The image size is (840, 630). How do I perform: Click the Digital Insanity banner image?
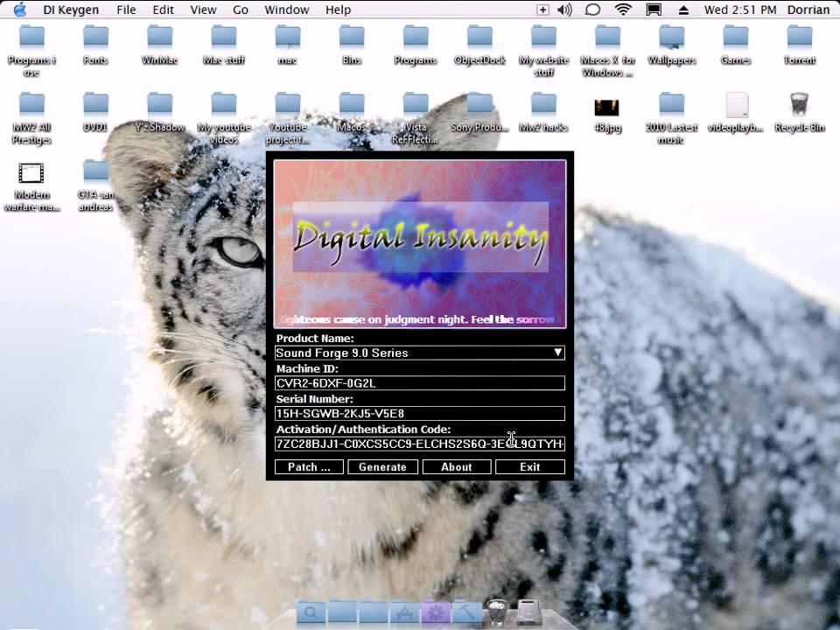pyautogui.click(x=420, y=244)
